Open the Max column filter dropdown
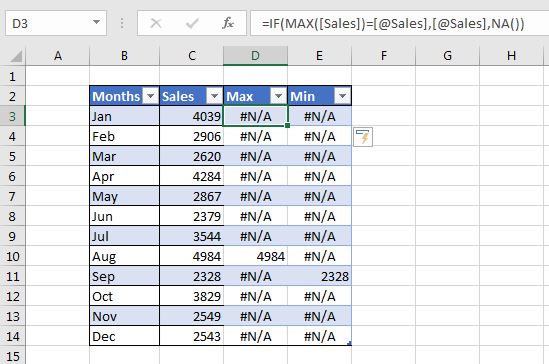 tap(278, 96)
